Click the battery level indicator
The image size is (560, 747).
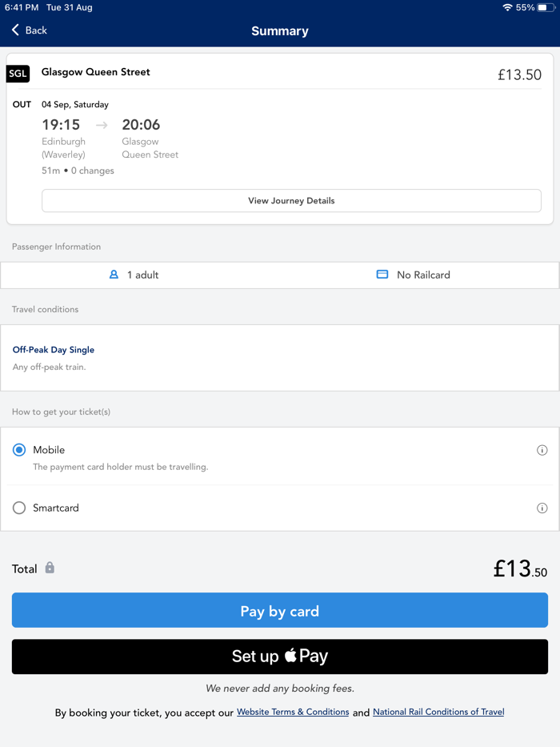pyautogui.click(x=546, y=8)
